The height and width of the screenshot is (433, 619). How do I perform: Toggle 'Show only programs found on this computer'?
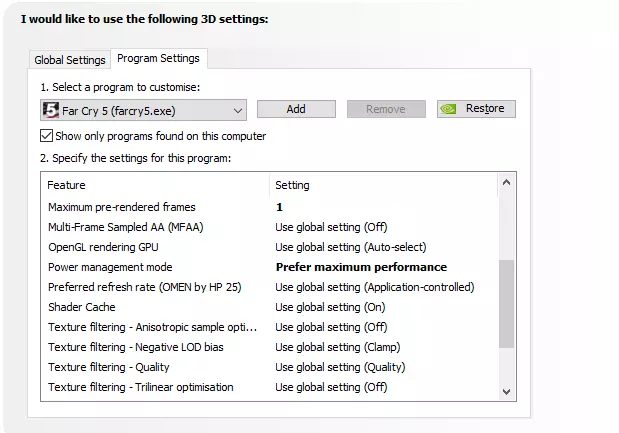[47, 136]
